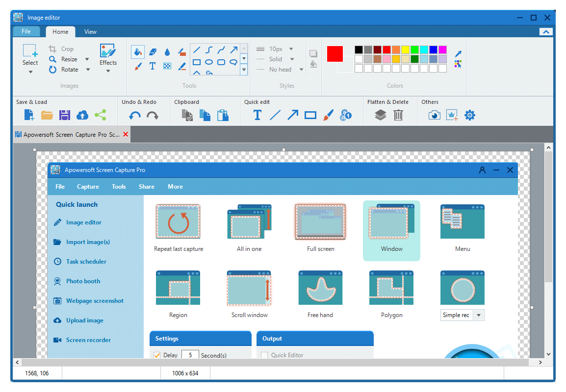Select the Text tool in Tools group
The height and width of the screenshot is (392, 566).
click(153, 66)
